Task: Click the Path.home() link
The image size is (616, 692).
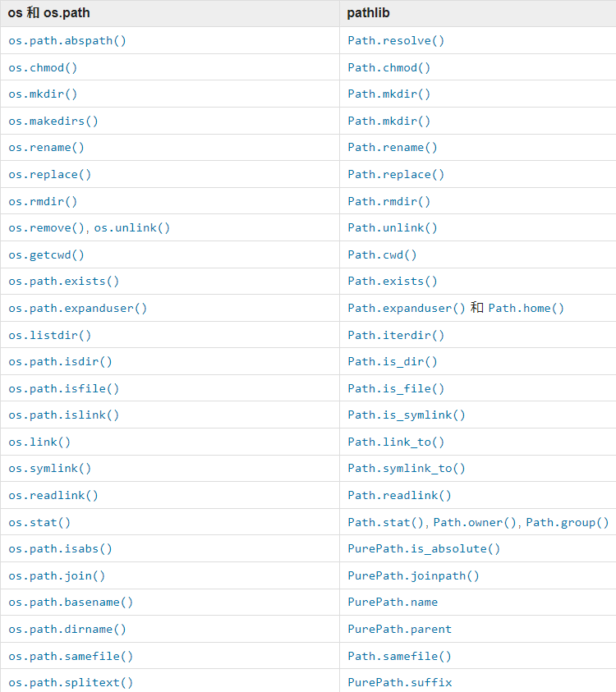Action: tap(526, 308)
